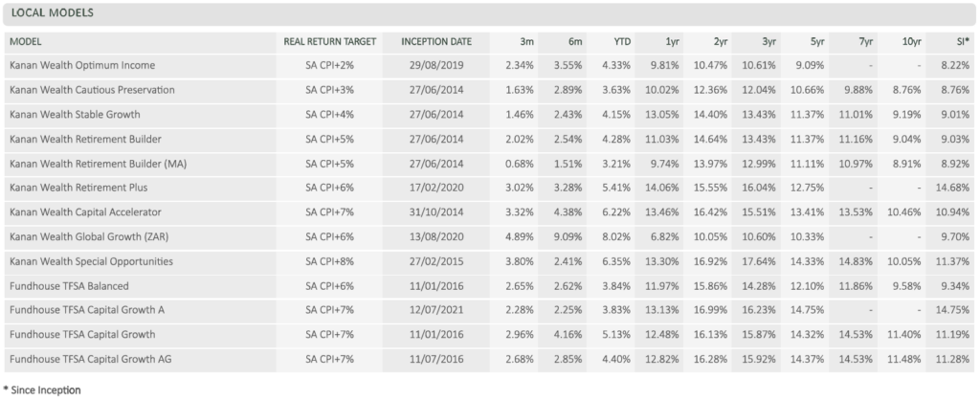Open Kanan Wealth Retirement Plus model

coord(78,188)
